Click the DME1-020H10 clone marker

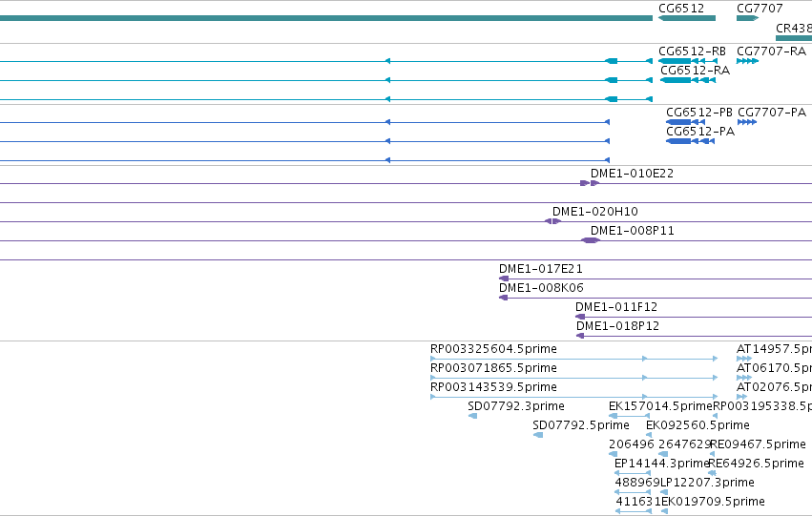coord(553,221)
